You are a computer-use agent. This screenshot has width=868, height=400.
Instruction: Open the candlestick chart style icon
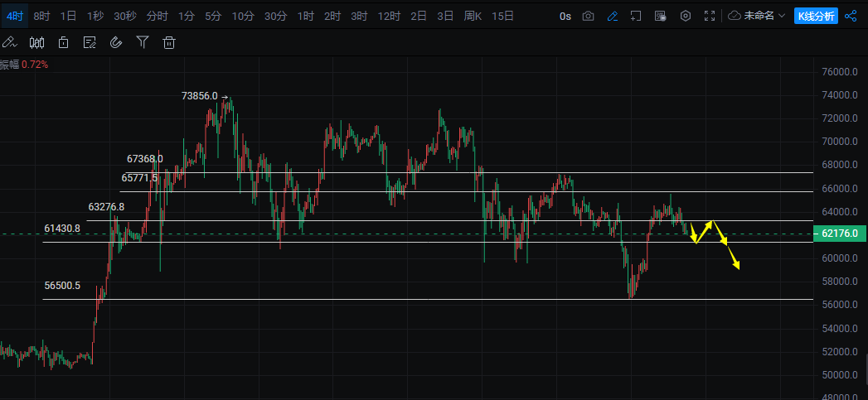(36, 42)
